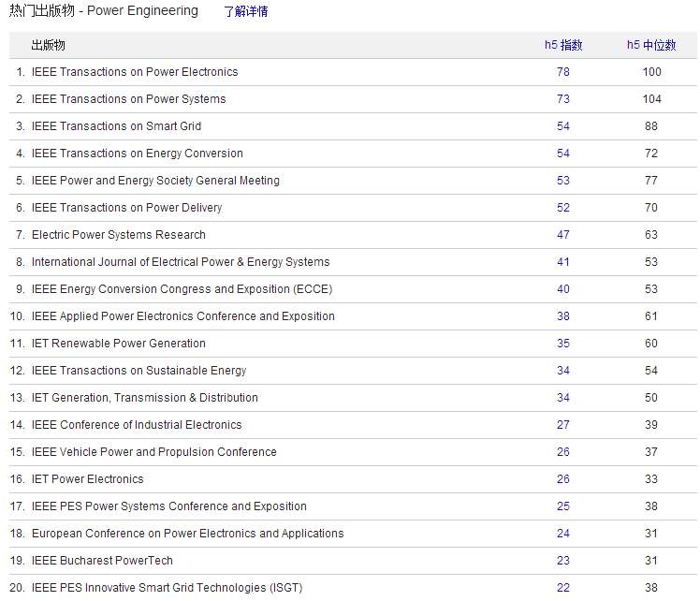Click the 热门出版物 - Power Engineering heading
Viewport: 700px width, 601px height.
(x=104, y=10)
